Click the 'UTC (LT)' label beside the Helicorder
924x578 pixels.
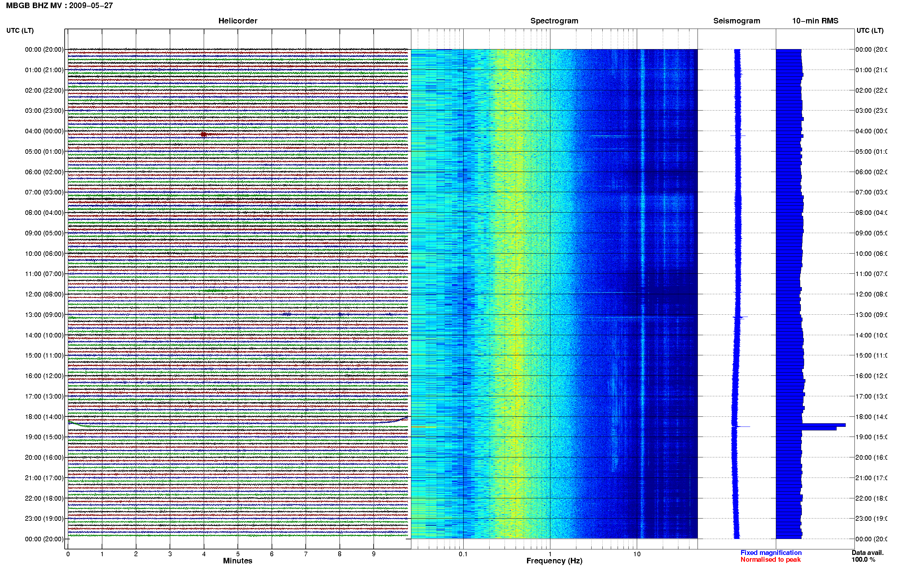pyautogui.click(x=20, y=31)
